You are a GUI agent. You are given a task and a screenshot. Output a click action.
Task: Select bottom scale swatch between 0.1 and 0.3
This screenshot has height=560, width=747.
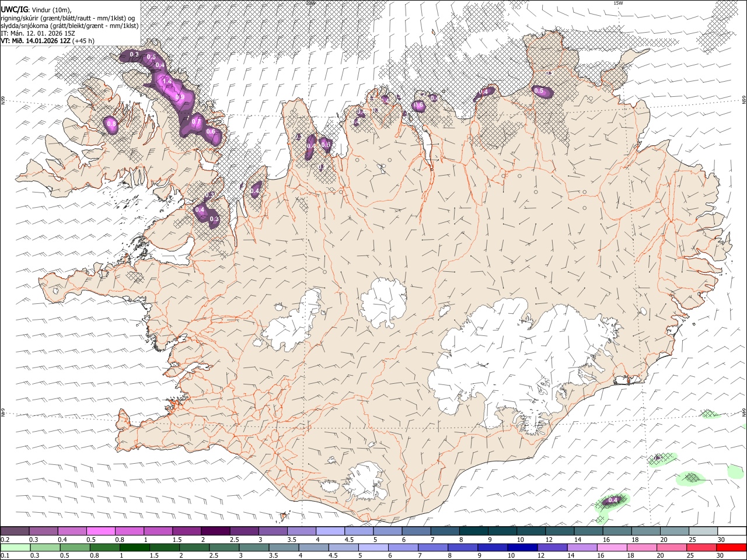tap(15, 547)
